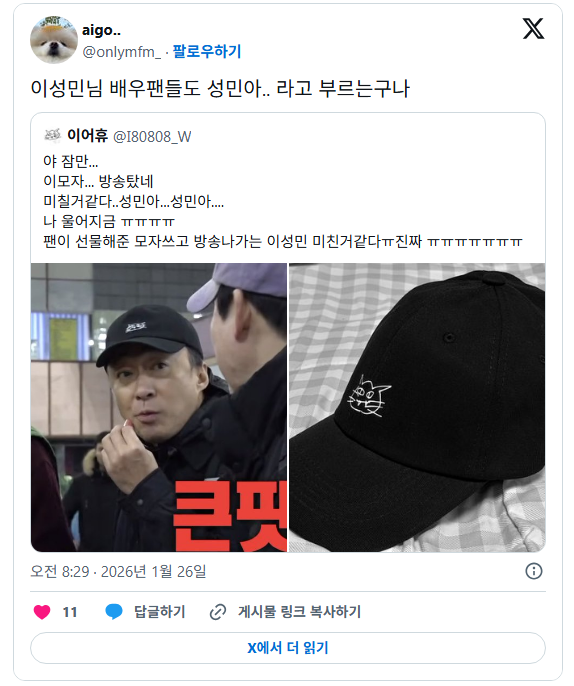Click 게시물 링크 복사하기 text

(x=299, y=612)
